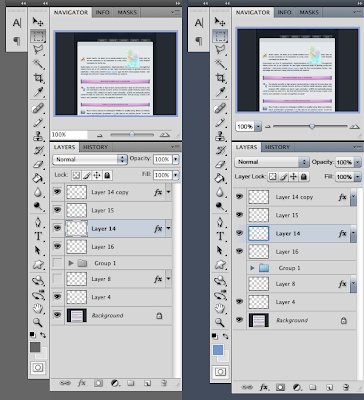Image resolution: width=364 pixels, height=400 pixels.
Task: Select the Hand tool in left toolbar
Action: (x=38, y=309)
